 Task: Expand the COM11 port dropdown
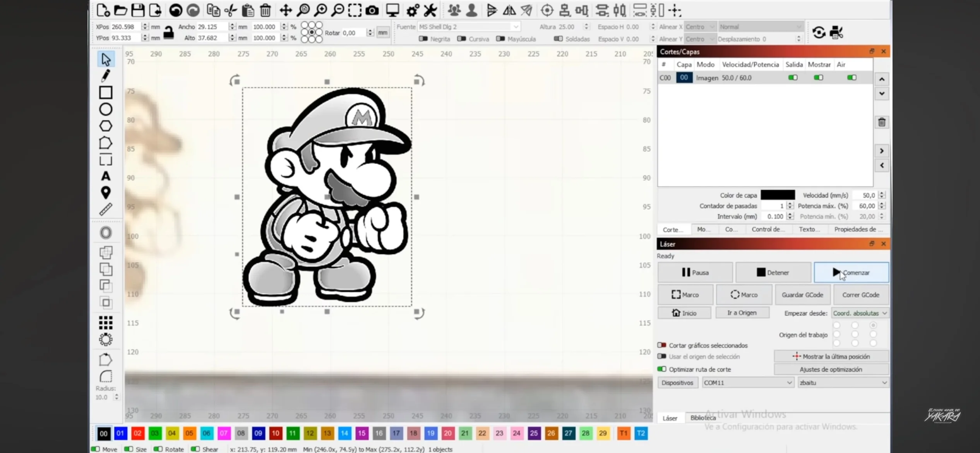tap(747, 383)
